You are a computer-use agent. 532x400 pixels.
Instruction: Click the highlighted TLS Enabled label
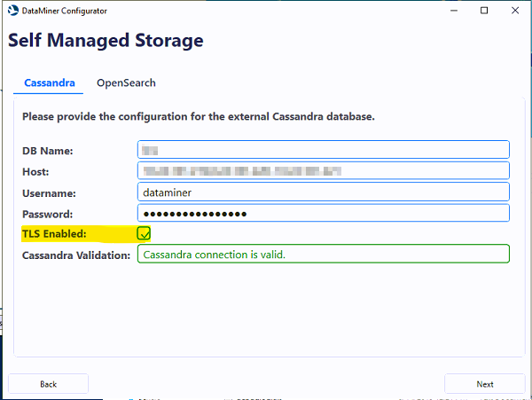55,234
